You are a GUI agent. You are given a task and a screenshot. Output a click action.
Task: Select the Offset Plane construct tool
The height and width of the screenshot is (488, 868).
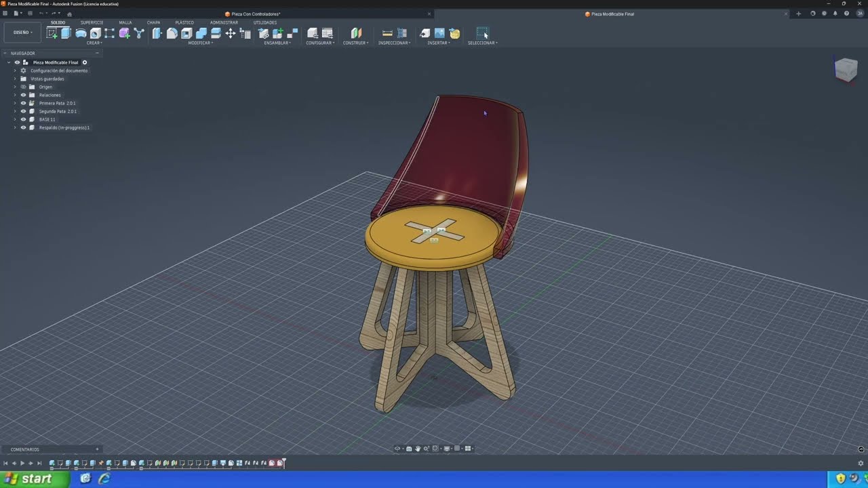point(356,33)
